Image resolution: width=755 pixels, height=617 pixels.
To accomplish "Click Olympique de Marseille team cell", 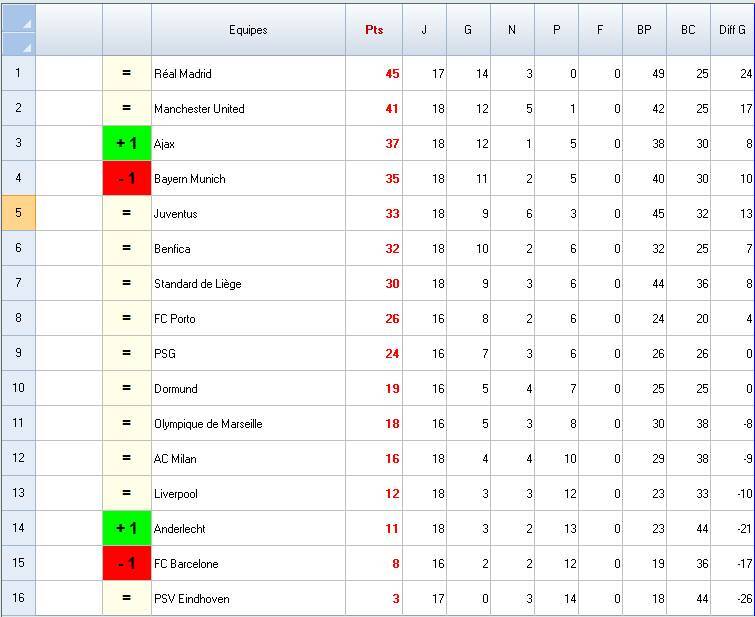I will tap(208, 423).
